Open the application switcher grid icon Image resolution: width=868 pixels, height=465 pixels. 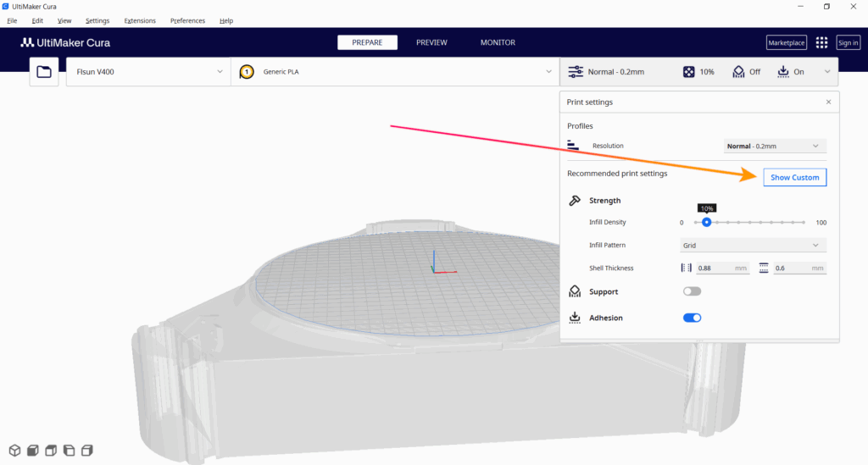(x=821, y=42)
